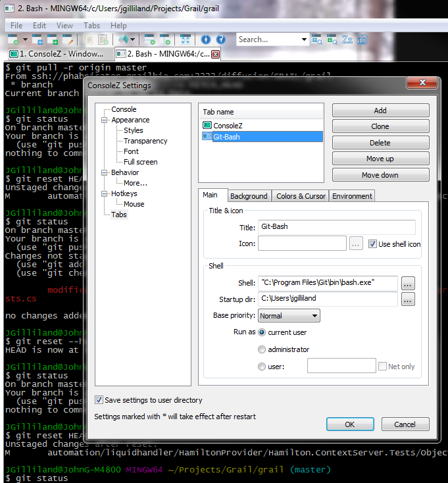This screenshot has width=448, height=483.
Task: Uncheck the Use shell icon checkbox
Action: pos(372,244)
